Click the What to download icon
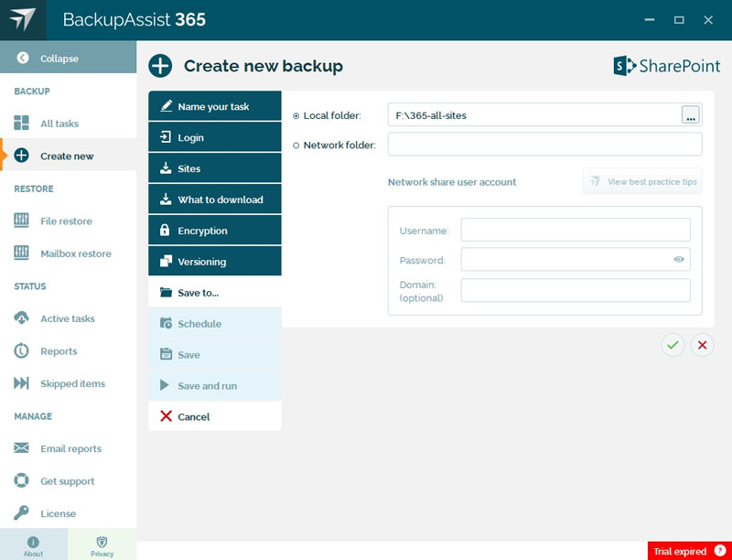 pos(166,199)
